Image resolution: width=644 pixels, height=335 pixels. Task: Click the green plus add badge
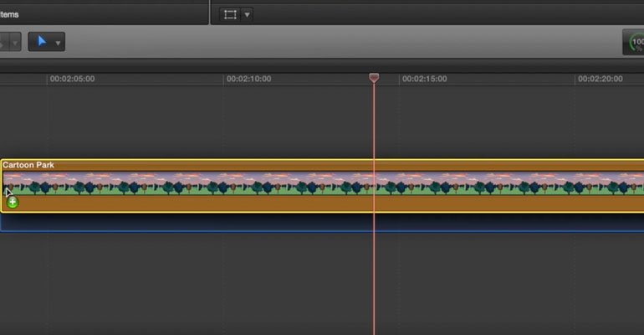pyautogui.click(x=13, y=202)
